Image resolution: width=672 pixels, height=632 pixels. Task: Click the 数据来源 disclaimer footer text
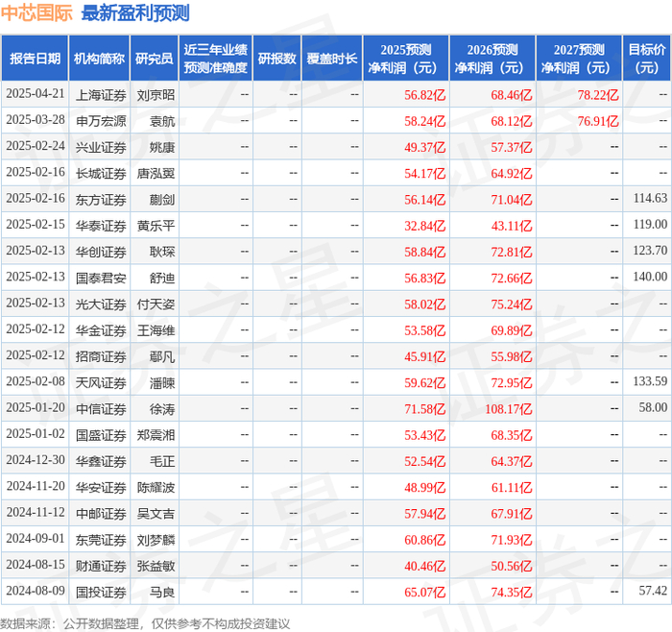click(145, 623)
